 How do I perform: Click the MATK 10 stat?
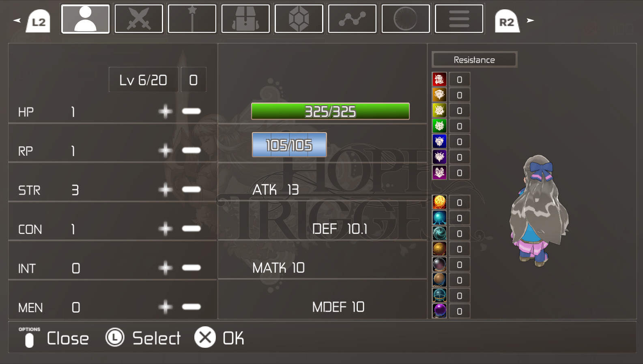coord(279,268)
